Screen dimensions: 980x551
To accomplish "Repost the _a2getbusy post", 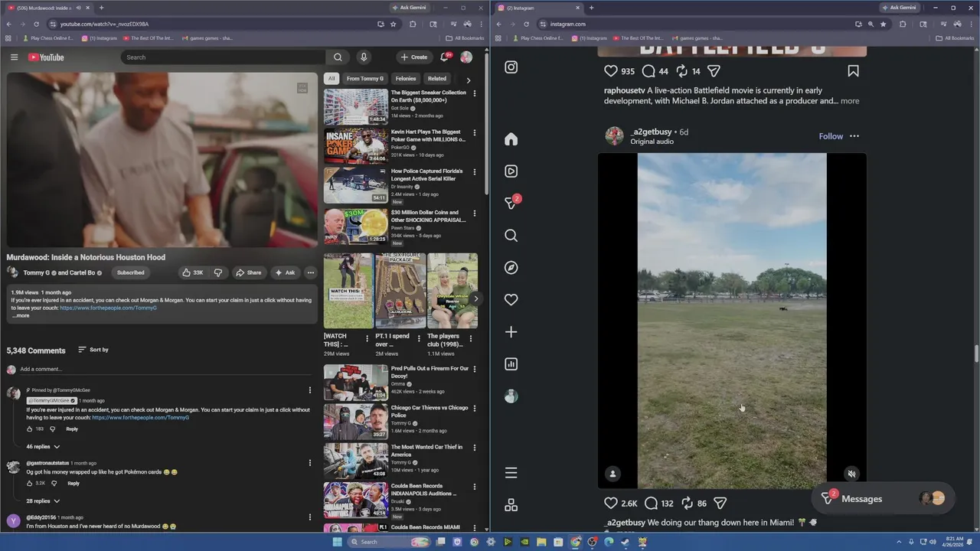I will coord(687,503).
